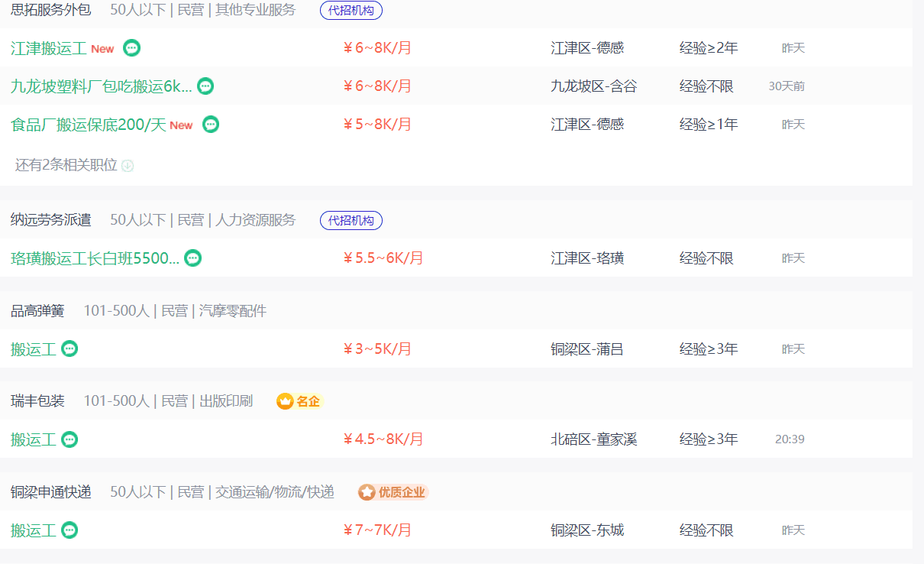Click 代招机构 tag beside 思拓服务外包
This screenshot has width=924, height=564.
351,11
